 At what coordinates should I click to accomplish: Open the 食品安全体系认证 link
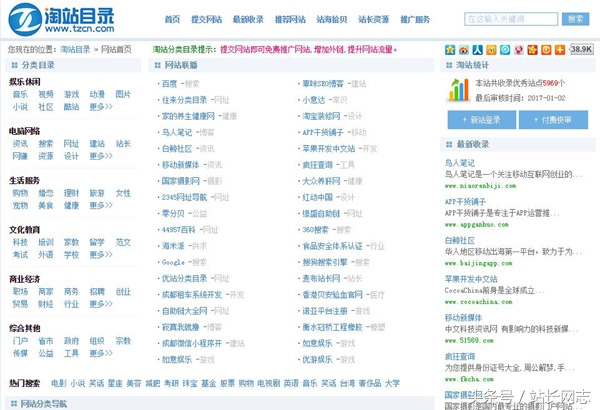[332, 246]
